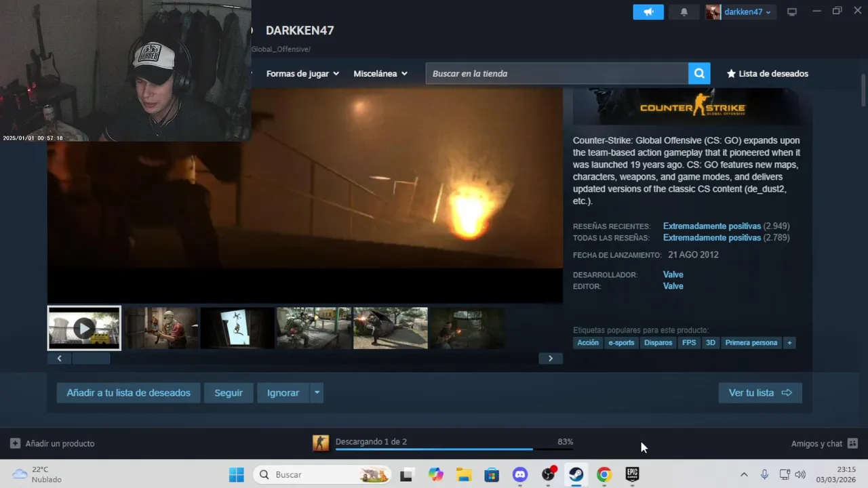Image resolution: width=868 pixels, height=488 pixels.
Task: Click the Counter-Strike logo banner
Action: point(692,107)
